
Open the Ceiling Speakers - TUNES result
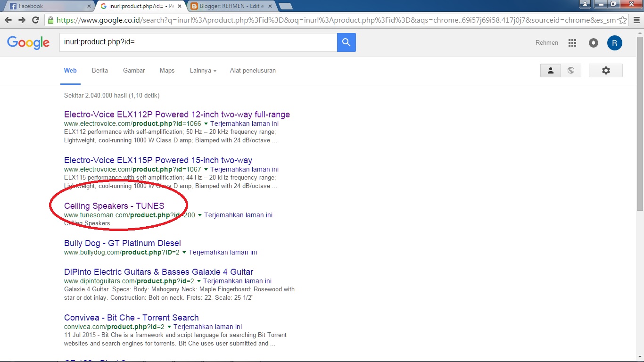(114, 206)
